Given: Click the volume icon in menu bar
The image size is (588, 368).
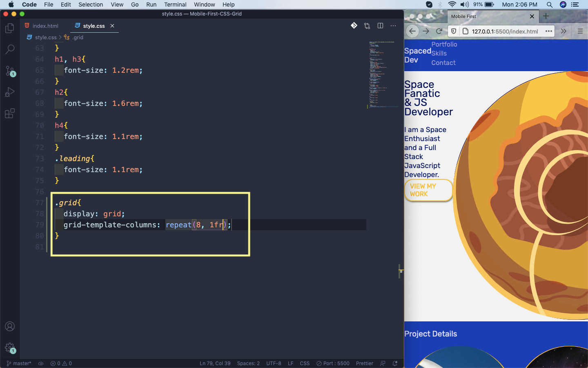Looking at the screenshot, I should coord(465,4).
